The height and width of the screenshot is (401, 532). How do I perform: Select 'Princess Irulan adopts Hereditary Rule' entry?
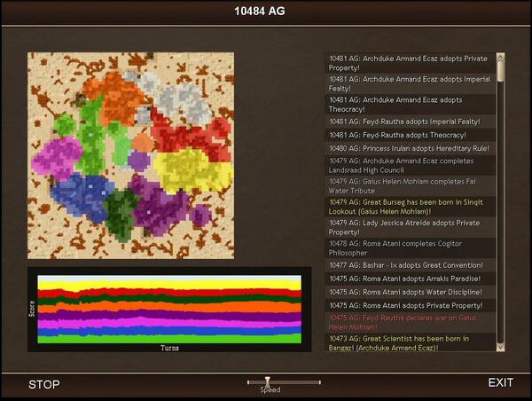tap(411, 148)
